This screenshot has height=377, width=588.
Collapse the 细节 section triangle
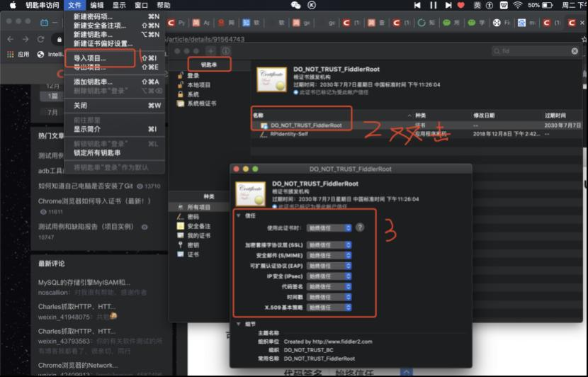[x=239, y=324]
